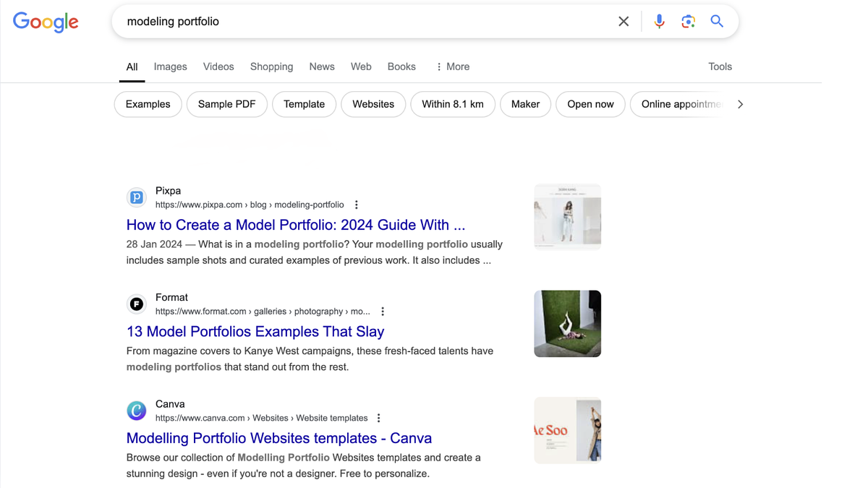The height and width of the screenshot is (488, 868).
Task: Click the pixpa.com blog URL breadcrumb
Action: click(x=250, y=205)
